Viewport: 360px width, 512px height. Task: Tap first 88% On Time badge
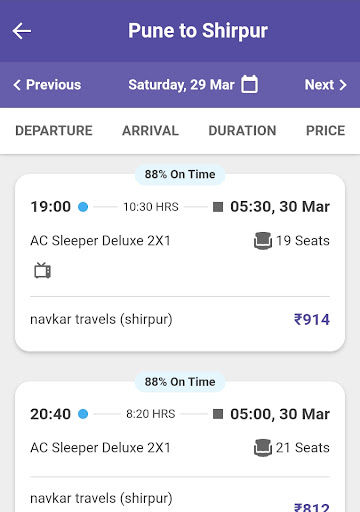point(180,174)
